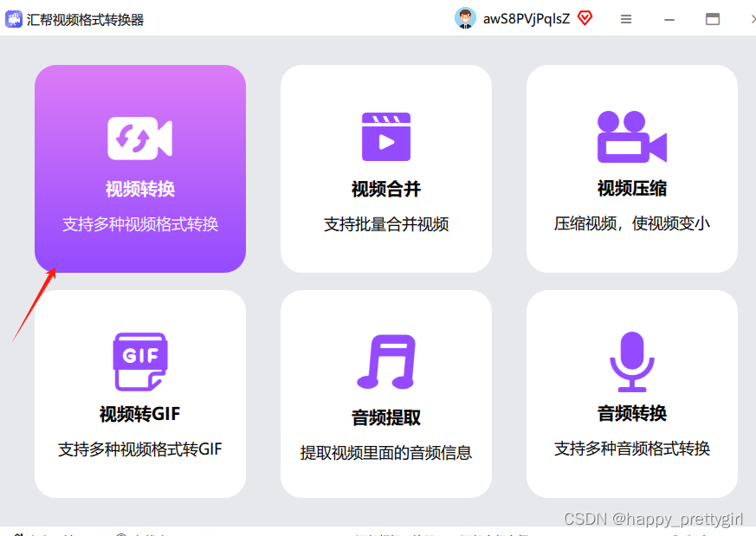Open the 音频转换 conversion card
The width and height of the screenshot is (756, 536).
pos(631,394)
